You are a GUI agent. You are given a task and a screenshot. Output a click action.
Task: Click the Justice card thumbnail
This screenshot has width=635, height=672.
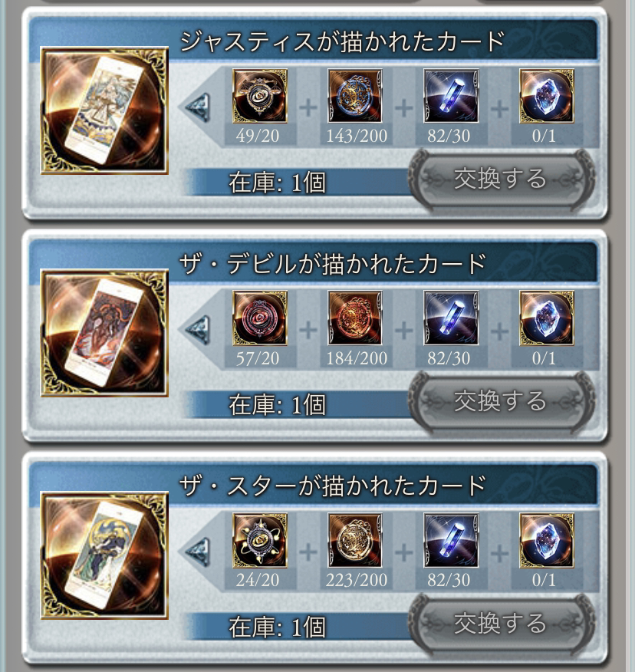point(104,110)
